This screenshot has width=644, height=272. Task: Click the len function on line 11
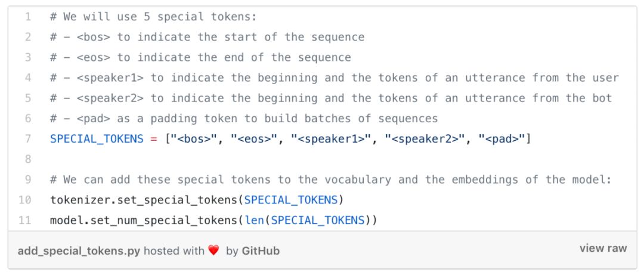[254, 220]
